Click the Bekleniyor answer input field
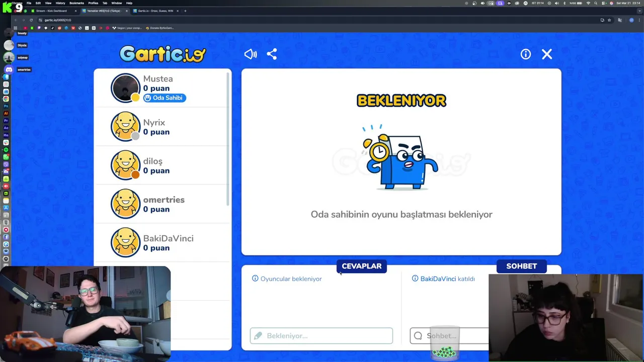This screenshot has width=644, height=362. point(321,336)
